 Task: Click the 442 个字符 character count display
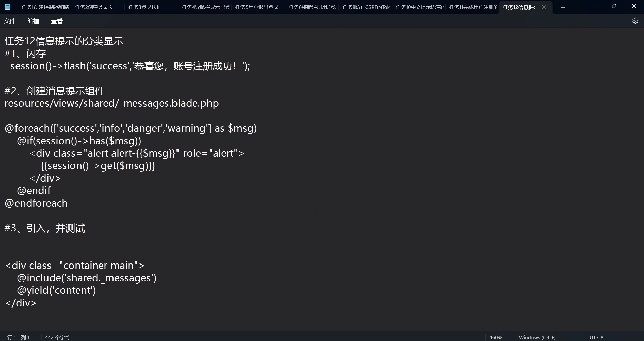tap(57, 337)
